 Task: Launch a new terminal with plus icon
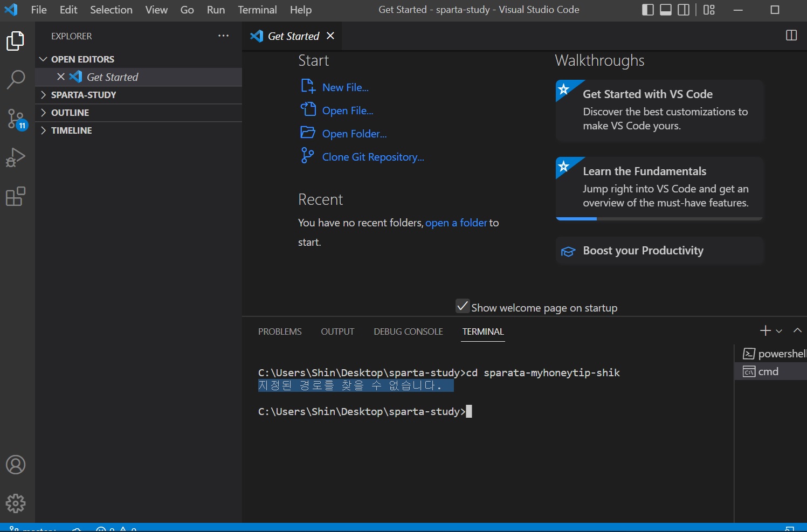[x=765, y=330]
